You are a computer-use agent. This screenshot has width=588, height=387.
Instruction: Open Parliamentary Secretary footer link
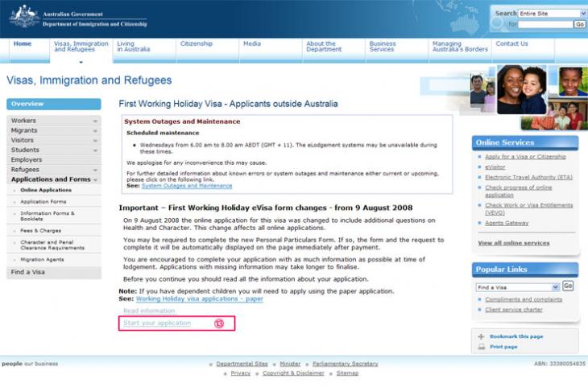click(x=346, y=364)
